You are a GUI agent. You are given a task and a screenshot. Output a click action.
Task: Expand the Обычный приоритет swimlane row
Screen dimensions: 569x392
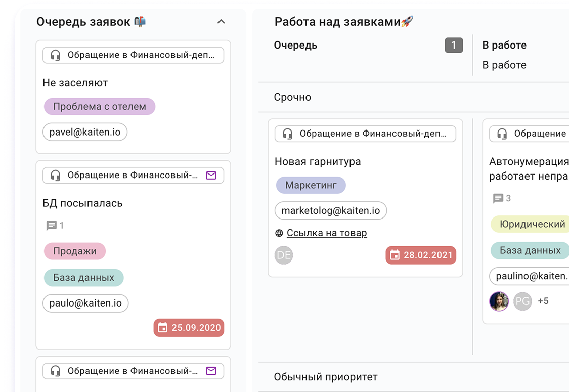click(x=325, y=377)
